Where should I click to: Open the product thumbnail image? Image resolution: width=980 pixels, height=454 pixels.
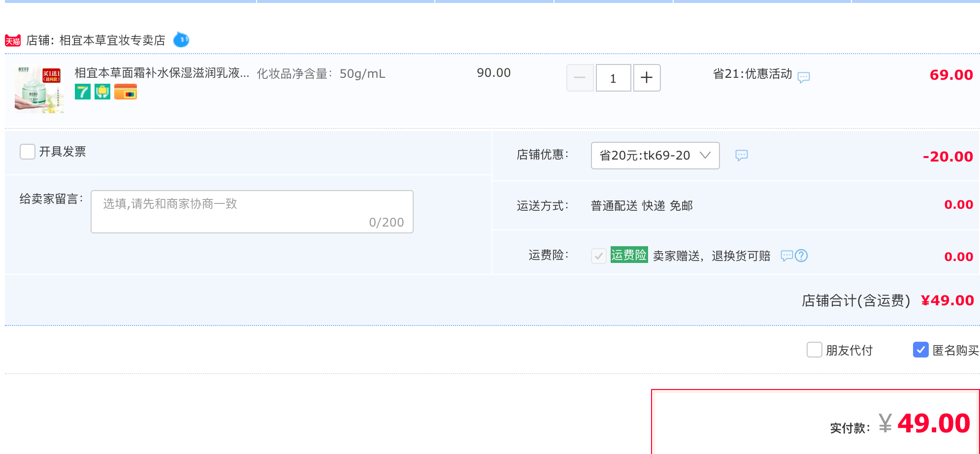click(39, 89)
